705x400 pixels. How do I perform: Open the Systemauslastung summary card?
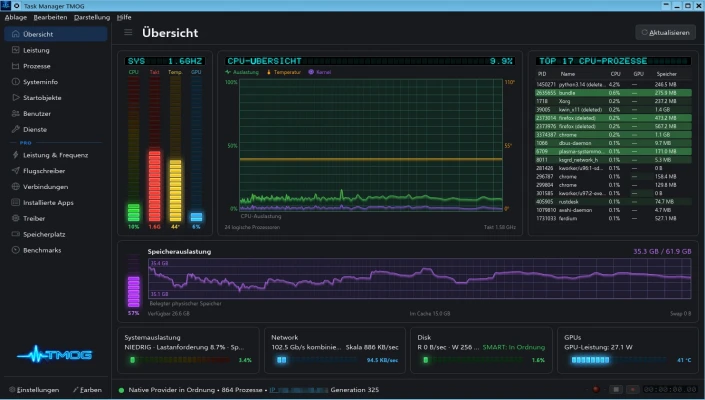[188, 350]
